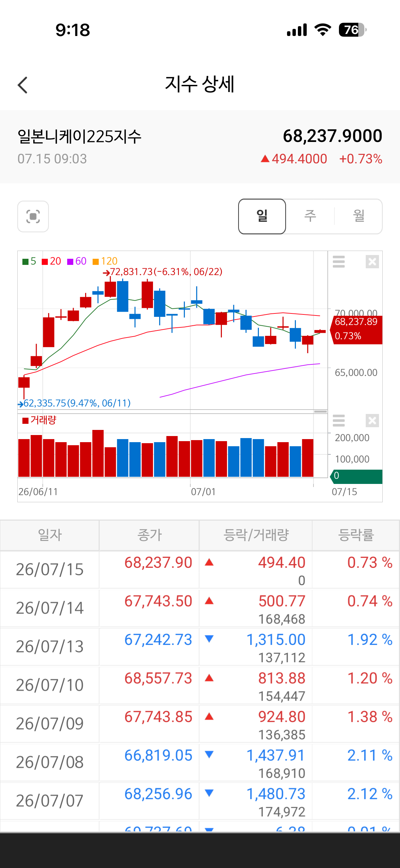Toggle the 거래량 volume legend

pos(39,420)
